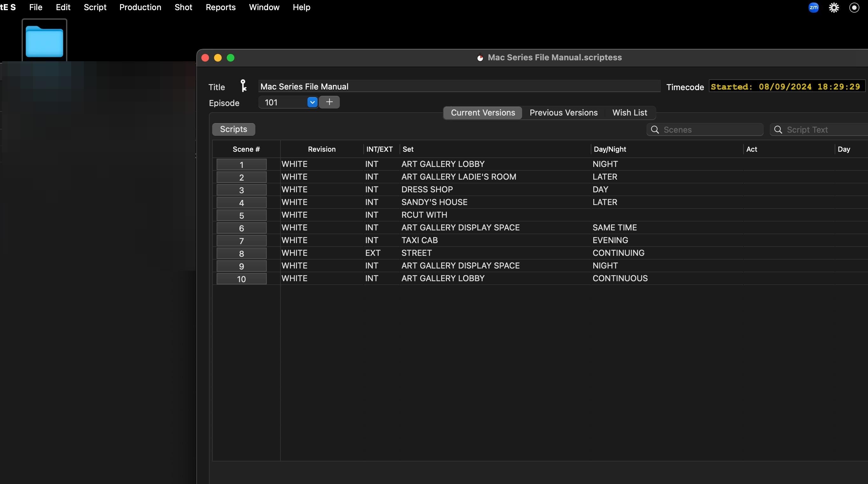Click the magnifier in the Script Text search
This screenshot has height=484, width=868.
click(778, 130)
